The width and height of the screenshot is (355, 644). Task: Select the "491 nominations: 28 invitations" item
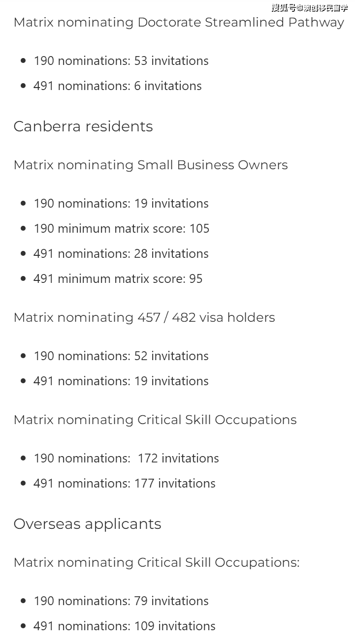point(121,254)
